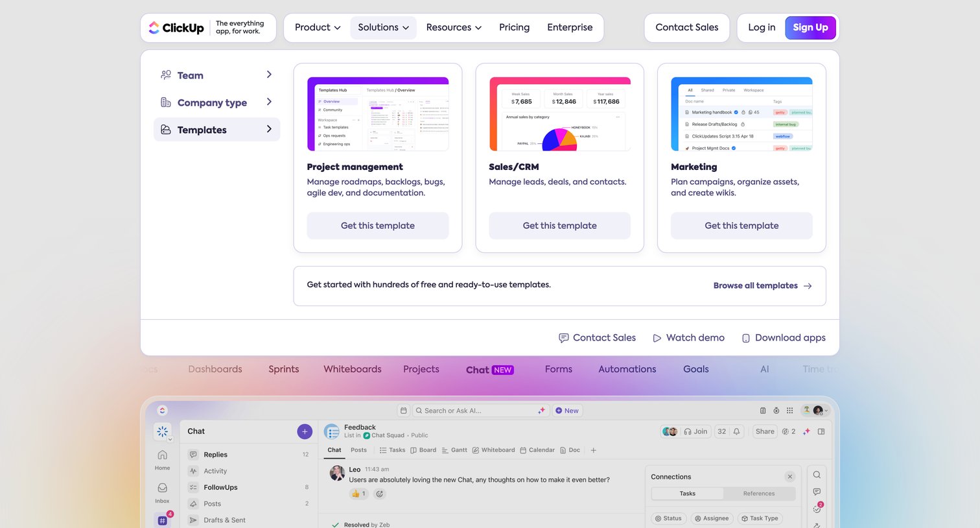This screenshot has height=528, width=980.
Task: Open the Resources dropdown menu
Action: click(x=454, y=27)
